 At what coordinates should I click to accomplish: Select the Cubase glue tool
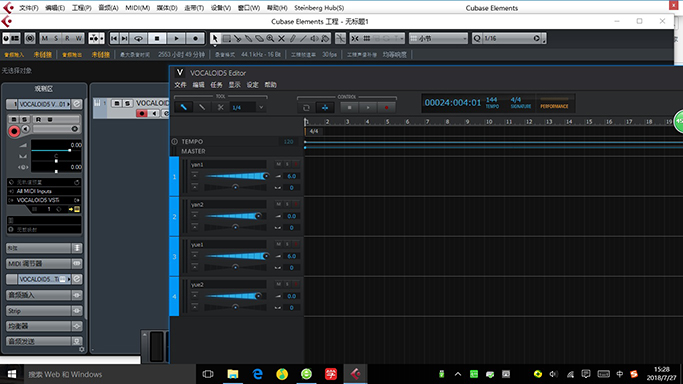[x=248, y=39]
